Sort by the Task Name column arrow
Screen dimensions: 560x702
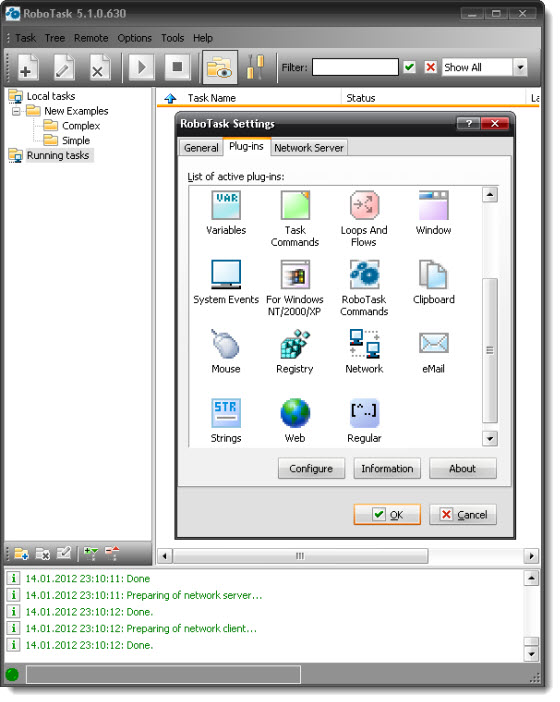[x=170, y=98]
